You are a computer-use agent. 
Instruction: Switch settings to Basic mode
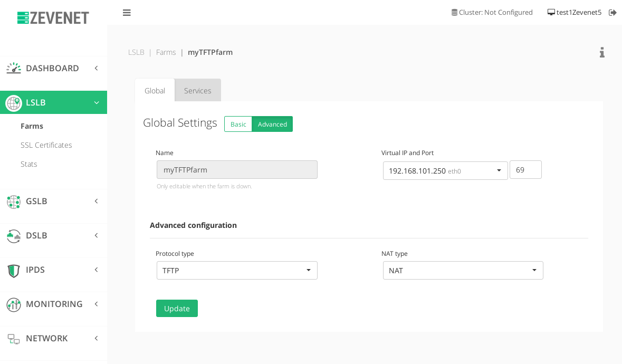(x=238, y=124)
